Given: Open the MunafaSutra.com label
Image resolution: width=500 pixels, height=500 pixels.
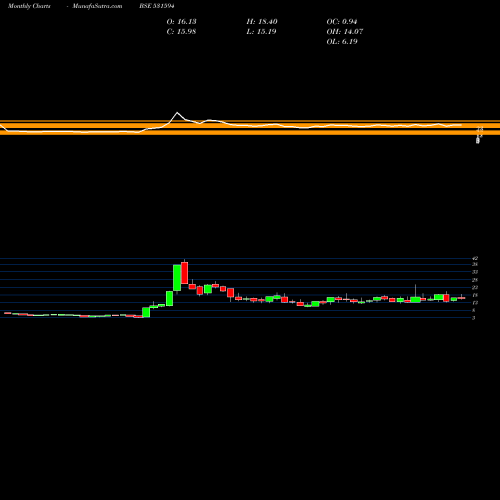Looking at the screenshot, I should point(97,6).
